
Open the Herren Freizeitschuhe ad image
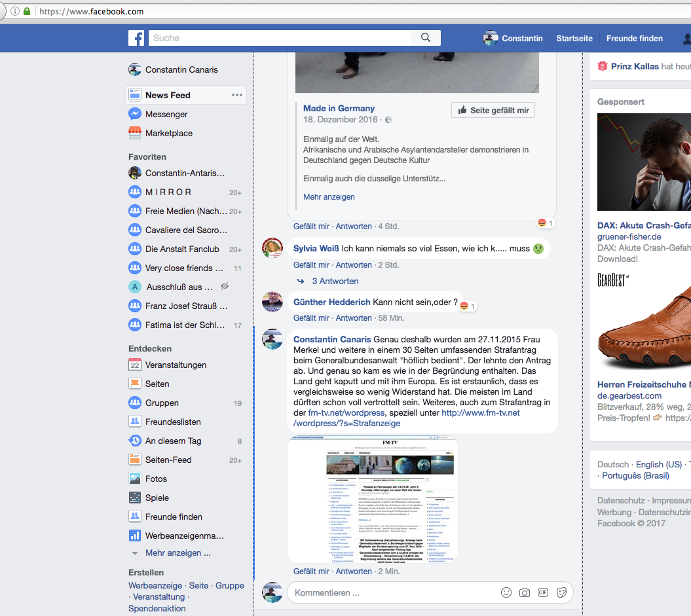[644, 321]
